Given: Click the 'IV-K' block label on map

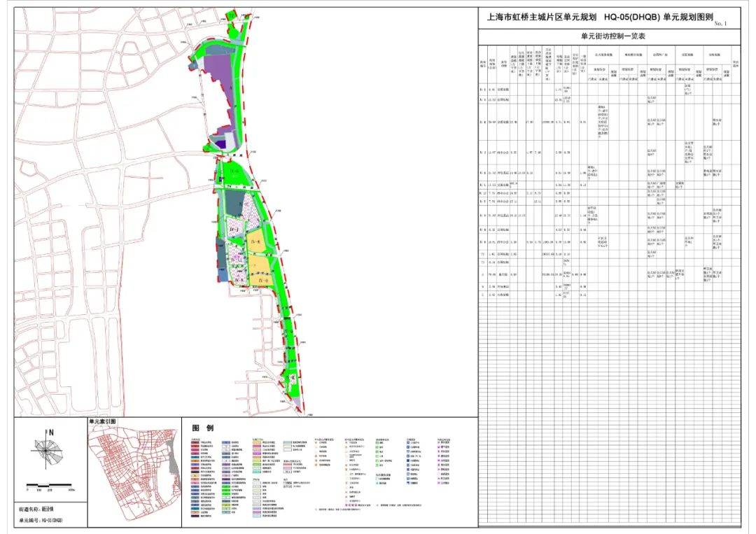Looking at the screenshot, I should 239,281.
